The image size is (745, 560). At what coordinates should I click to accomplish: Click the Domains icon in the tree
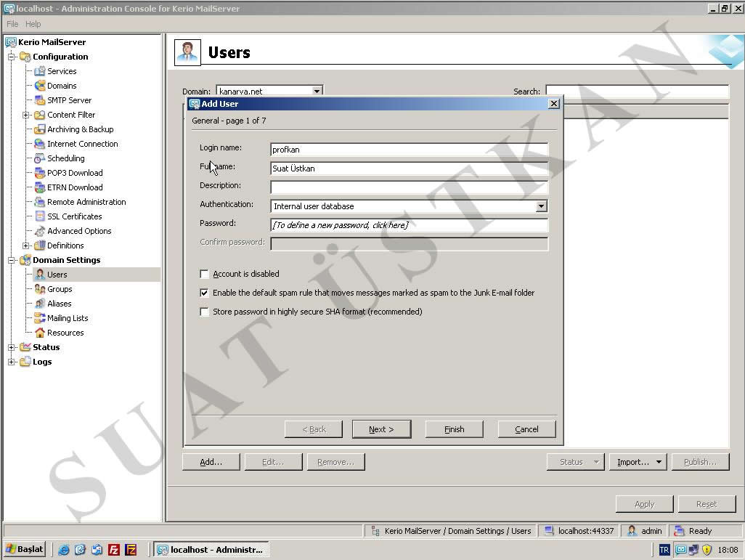click(x=40, y=86)
